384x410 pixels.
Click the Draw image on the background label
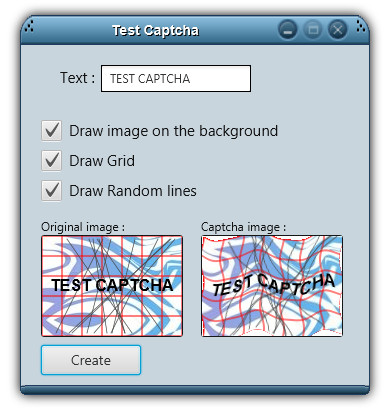pos(173,131)
